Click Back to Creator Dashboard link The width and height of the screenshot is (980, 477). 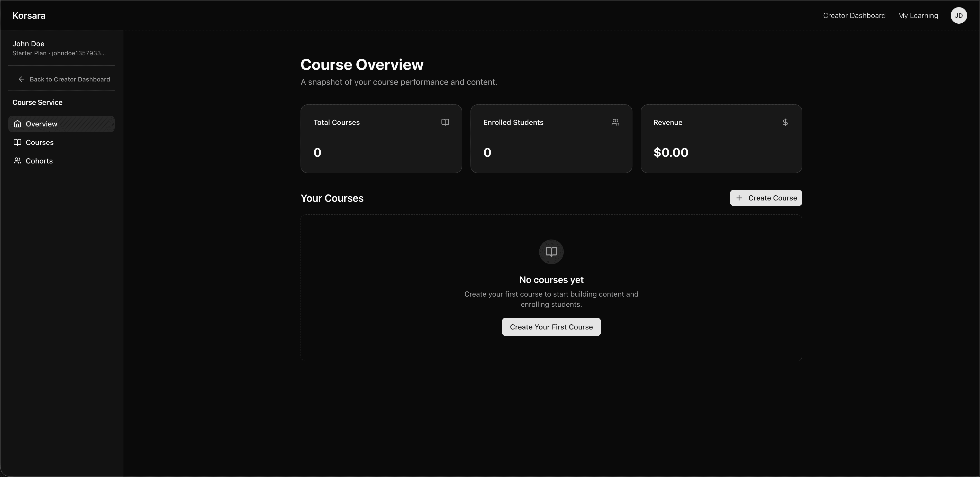coord(70,79)
